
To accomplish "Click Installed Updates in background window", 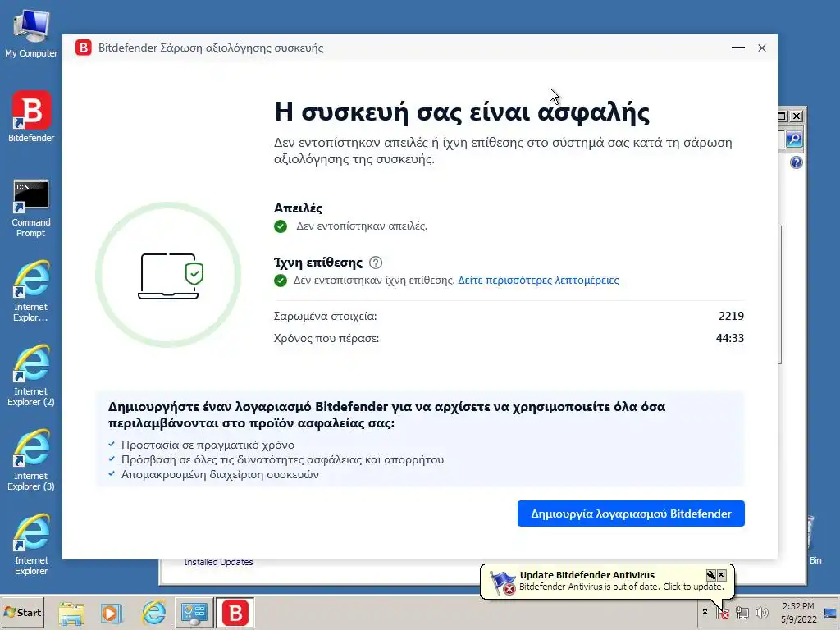I will click(x=218, y=562).
